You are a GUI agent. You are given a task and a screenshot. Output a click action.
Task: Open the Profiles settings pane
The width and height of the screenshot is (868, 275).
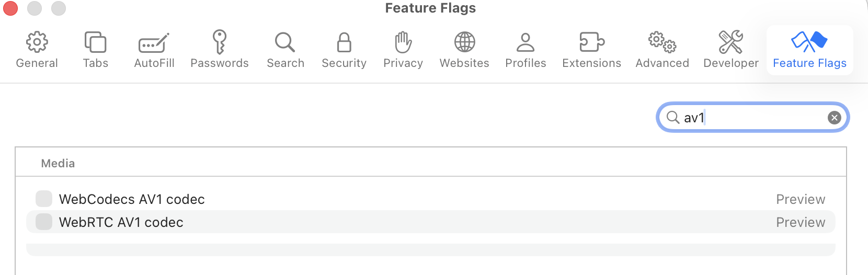point(526,43)
